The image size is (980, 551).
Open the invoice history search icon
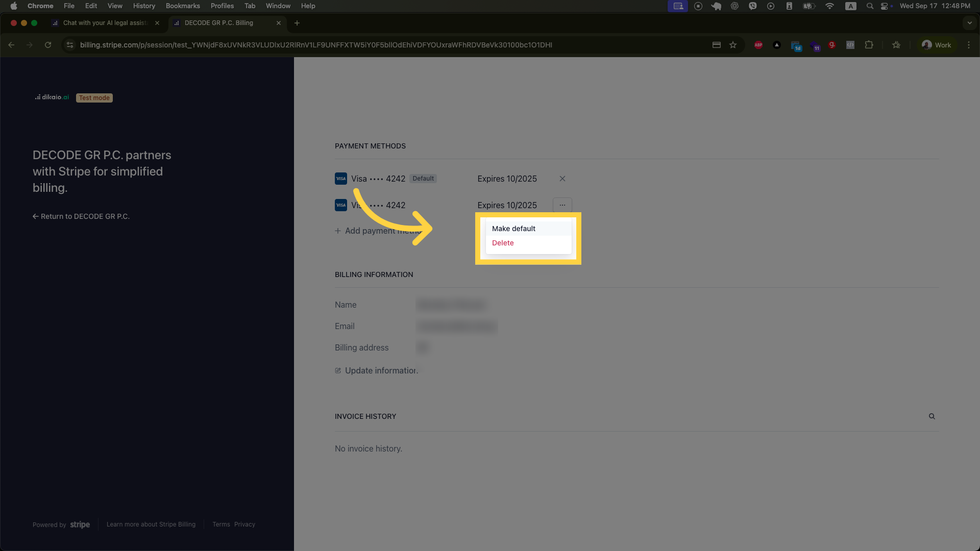(x=932, y=416)
